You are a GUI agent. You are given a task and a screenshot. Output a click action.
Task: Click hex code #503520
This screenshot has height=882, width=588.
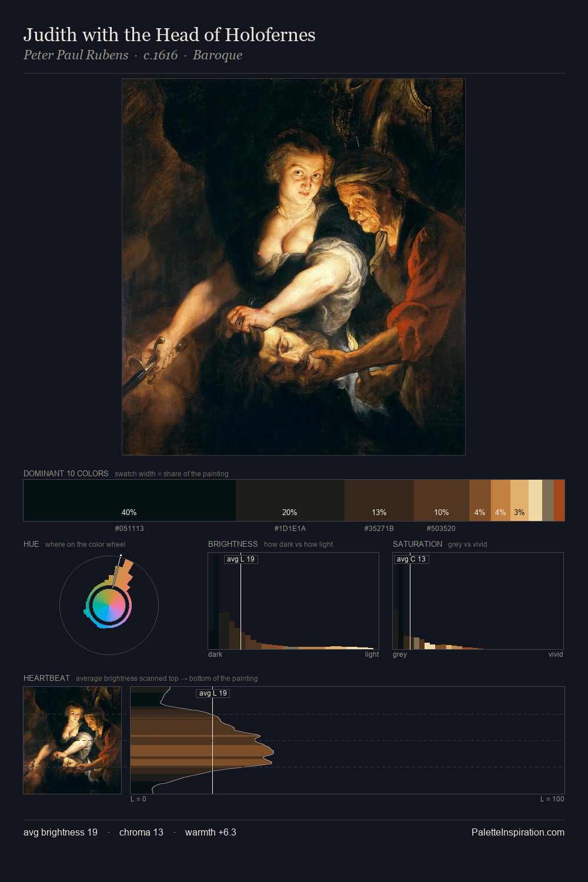point(441,529)
